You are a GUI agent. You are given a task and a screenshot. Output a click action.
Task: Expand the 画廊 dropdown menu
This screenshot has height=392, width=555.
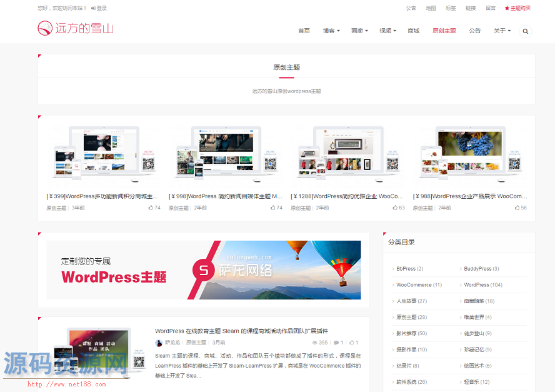click(359, 31)
